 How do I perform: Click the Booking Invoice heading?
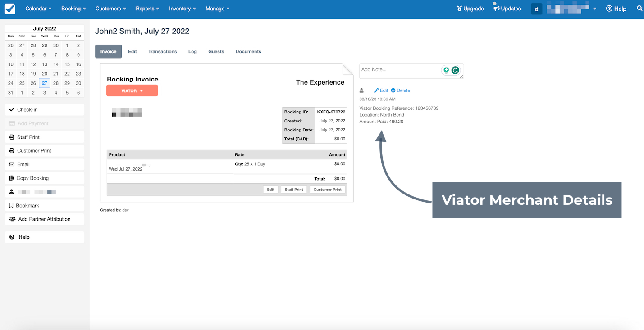132,79
